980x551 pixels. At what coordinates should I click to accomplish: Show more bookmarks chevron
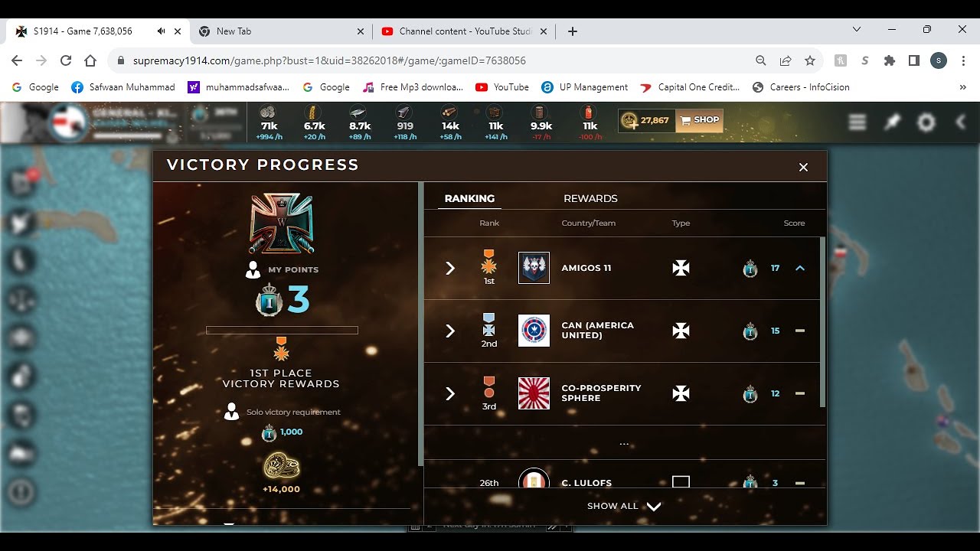[962, 87]
